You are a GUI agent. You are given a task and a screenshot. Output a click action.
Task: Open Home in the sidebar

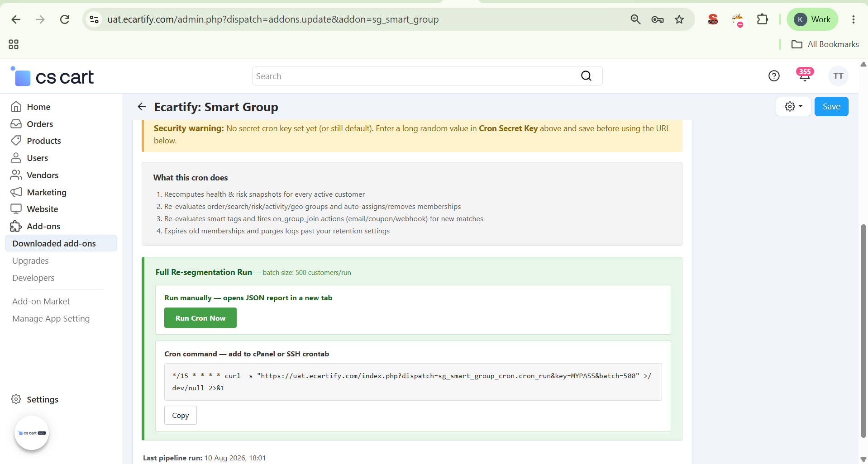click(38, 107)
